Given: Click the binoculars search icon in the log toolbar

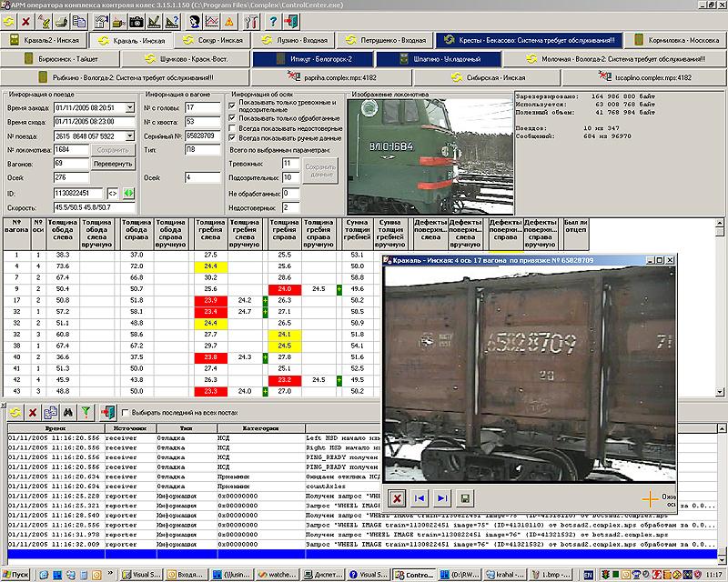Looking at the screenshot, I should [67, 412].
